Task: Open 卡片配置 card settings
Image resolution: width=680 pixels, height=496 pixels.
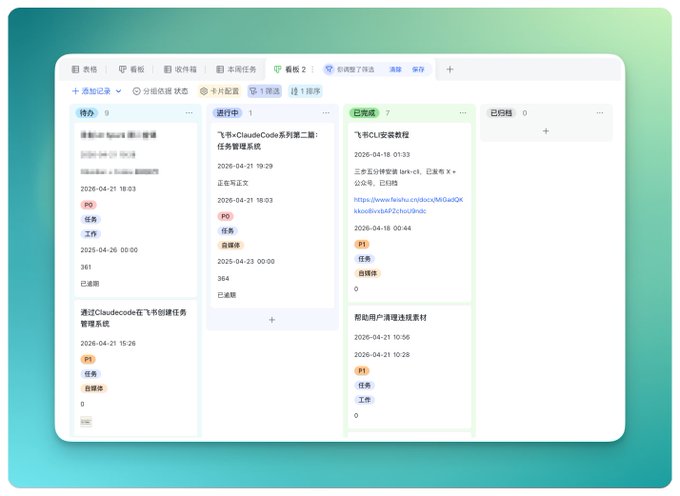Action: pos(219,91)
